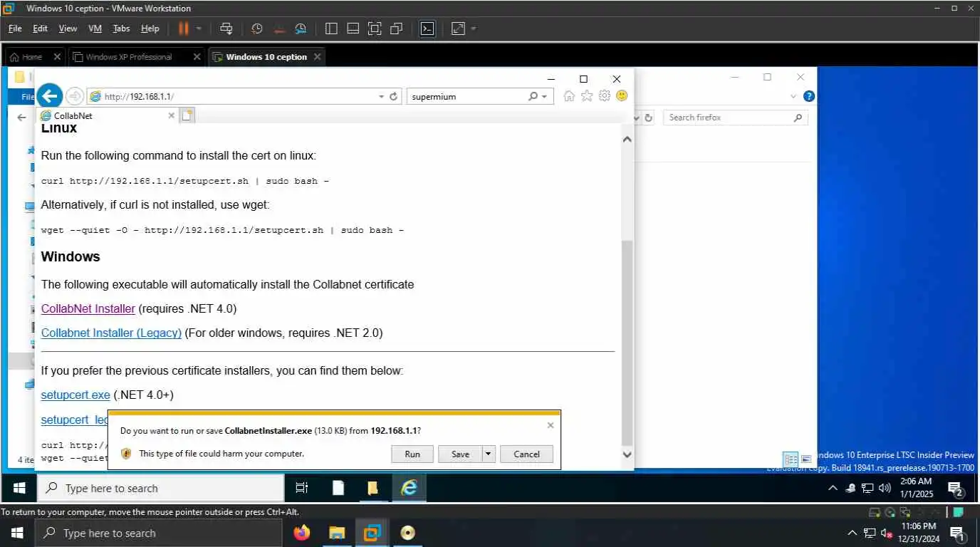980x547 pixels.
Task: Open the guest Windows Start menu
Action: point(19,488)
